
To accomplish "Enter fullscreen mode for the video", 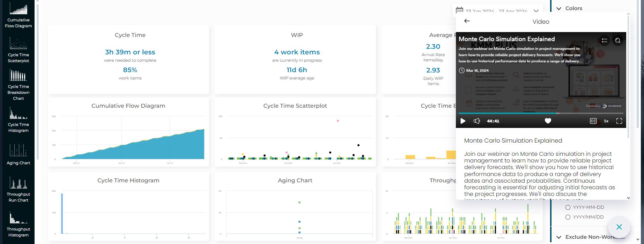I will [x=619, y=121].
